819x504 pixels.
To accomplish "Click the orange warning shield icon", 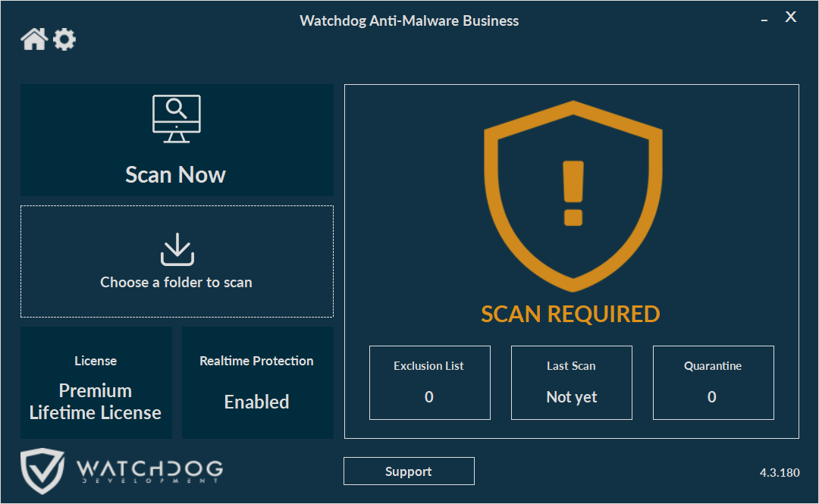I will click(x=573, y=196).
